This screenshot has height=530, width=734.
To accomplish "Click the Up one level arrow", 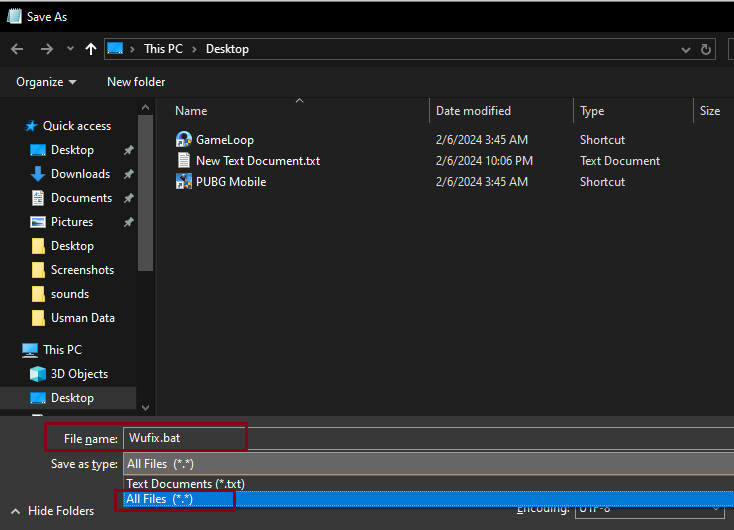I will (x=91, y=49).
